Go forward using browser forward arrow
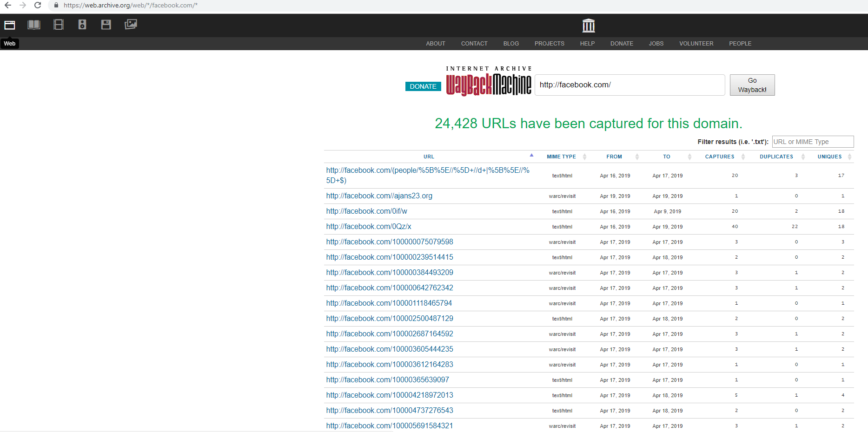 [23, 5]
